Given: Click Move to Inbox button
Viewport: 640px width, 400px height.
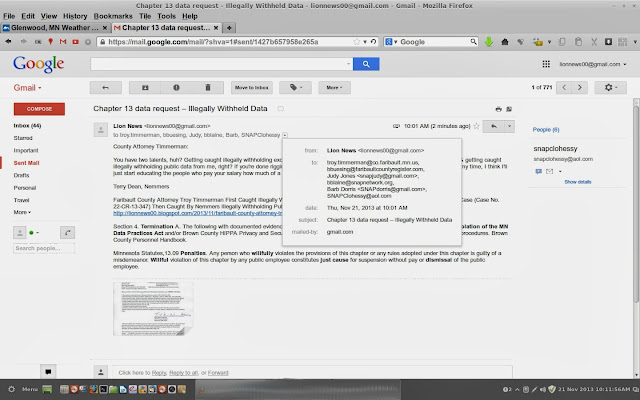Looking at the screenshot, I should 251,87.
